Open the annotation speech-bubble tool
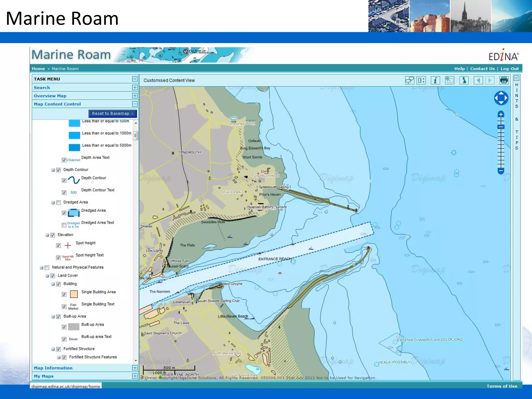 tap(410, 80)
